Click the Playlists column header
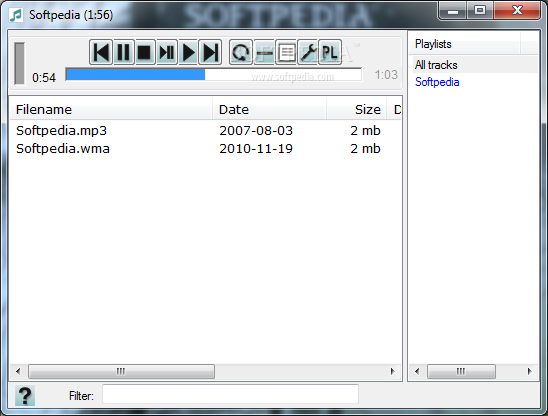The image size is (548, 416). pos(465,44)
